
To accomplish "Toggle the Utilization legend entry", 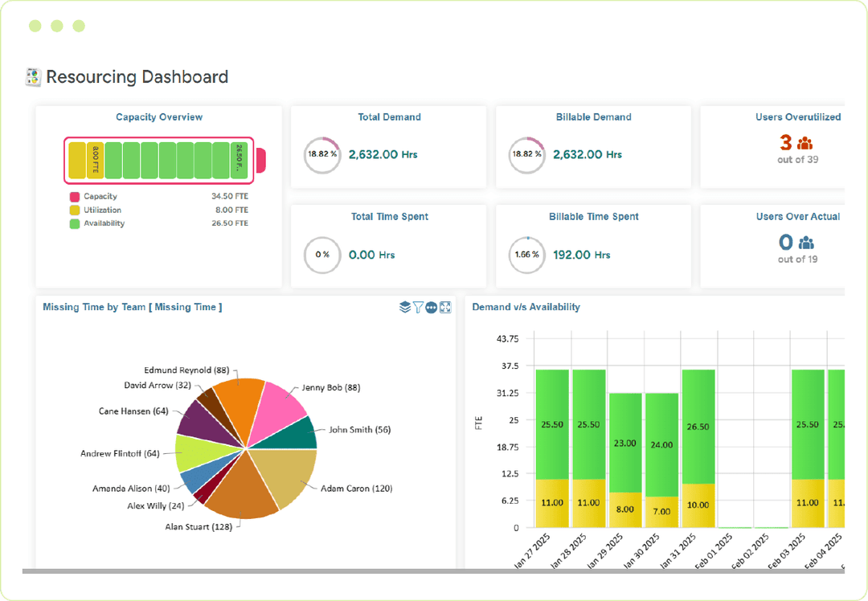I will [103, 210].
